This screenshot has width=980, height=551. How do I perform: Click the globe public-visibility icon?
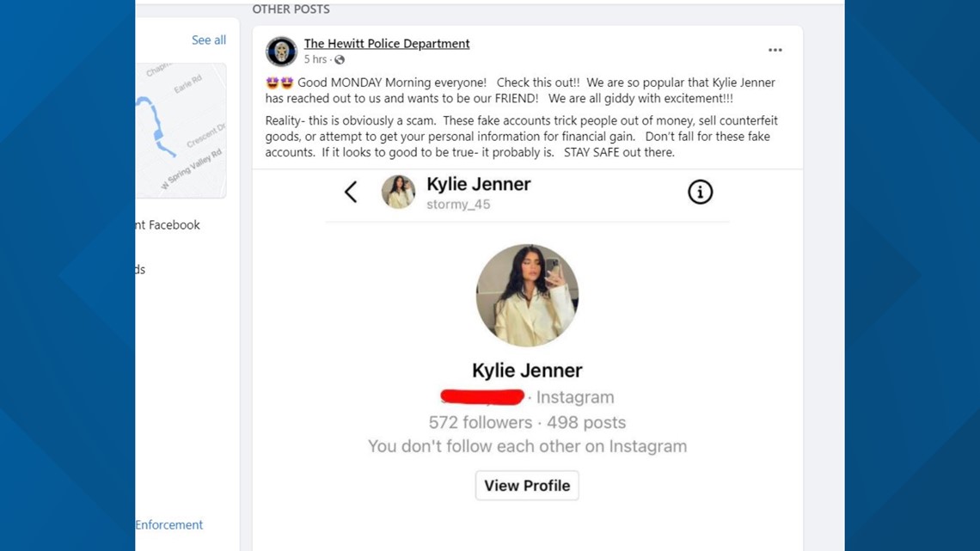340,60
